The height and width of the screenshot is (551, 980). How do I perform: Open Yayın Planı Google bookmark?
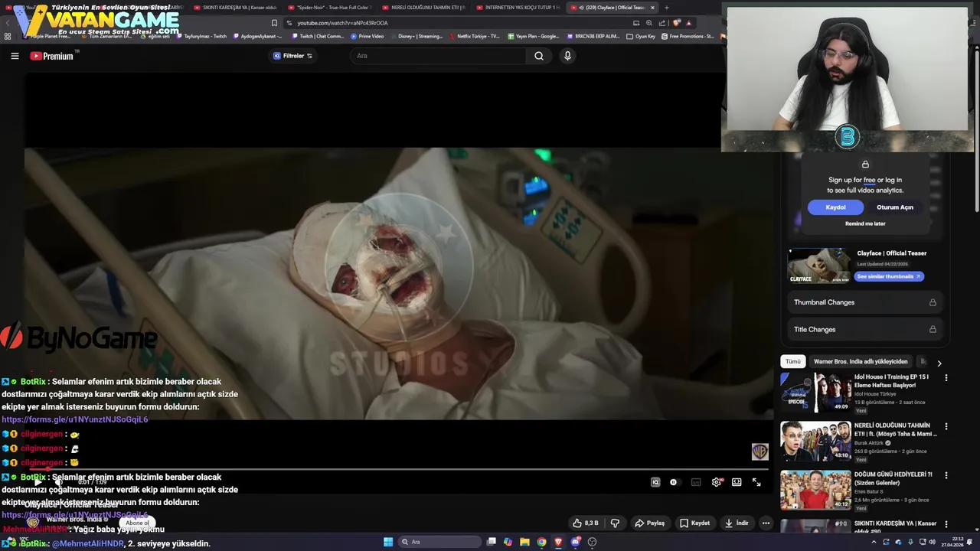point(534,36)
